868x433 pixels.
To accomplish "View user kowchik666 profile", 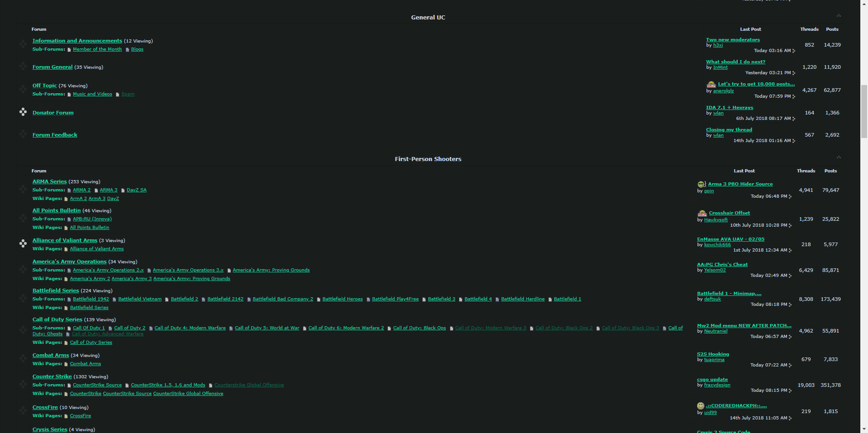I will coord(717,245).
